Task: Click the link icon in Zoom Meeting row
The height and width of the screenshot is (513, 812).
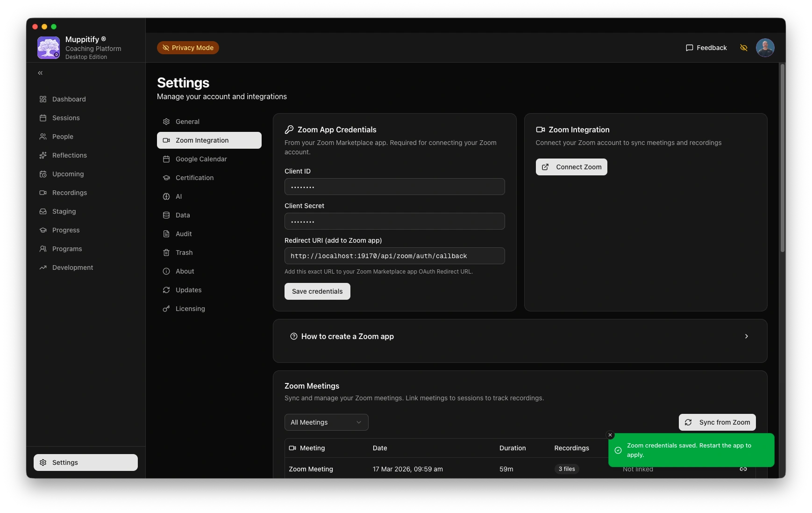Action: tap(743, 469)
